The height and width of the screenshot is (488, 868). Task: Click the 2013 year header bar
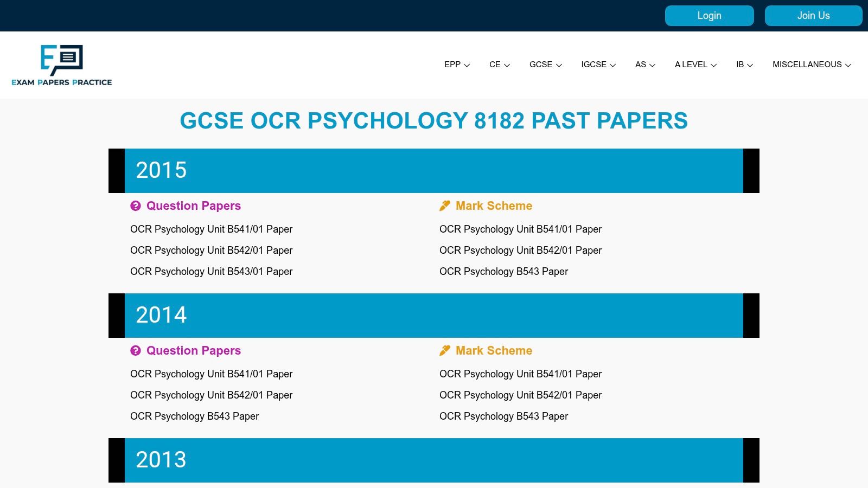pos(434,460)
